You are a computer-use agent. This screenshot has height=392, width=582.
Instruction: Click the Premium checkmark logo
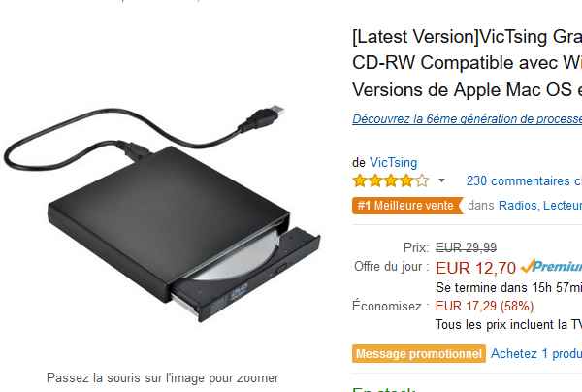tap(551, 267)
